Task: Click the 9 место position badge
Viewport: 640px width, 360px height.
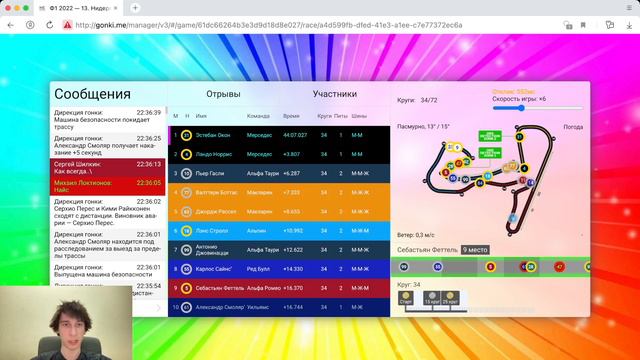Action: pos(475,250)
